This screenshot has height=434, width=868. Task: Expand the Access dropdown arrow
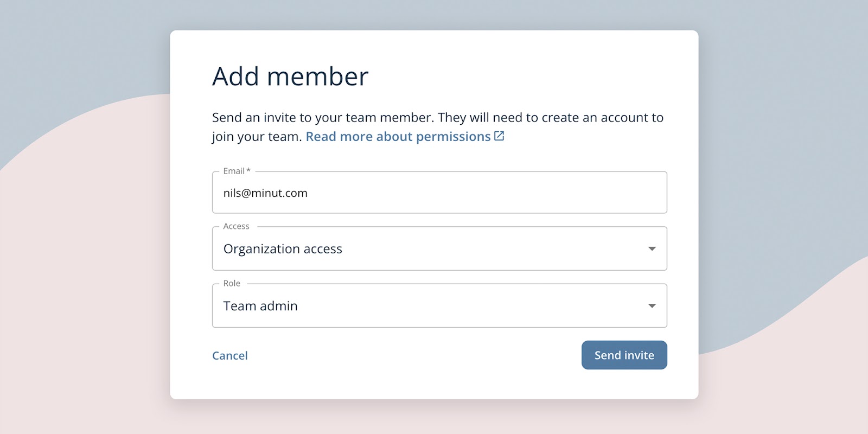(652, 249)
